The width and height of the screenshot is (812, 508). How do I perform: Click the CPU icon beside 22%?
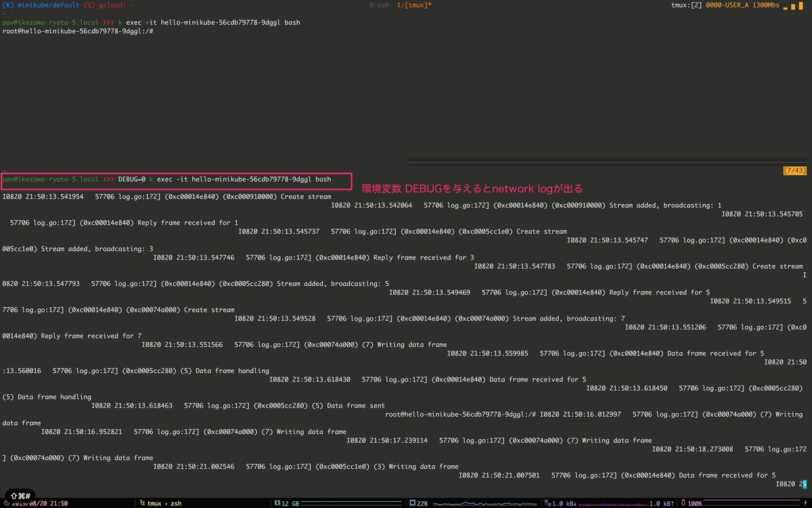(412, 503)
